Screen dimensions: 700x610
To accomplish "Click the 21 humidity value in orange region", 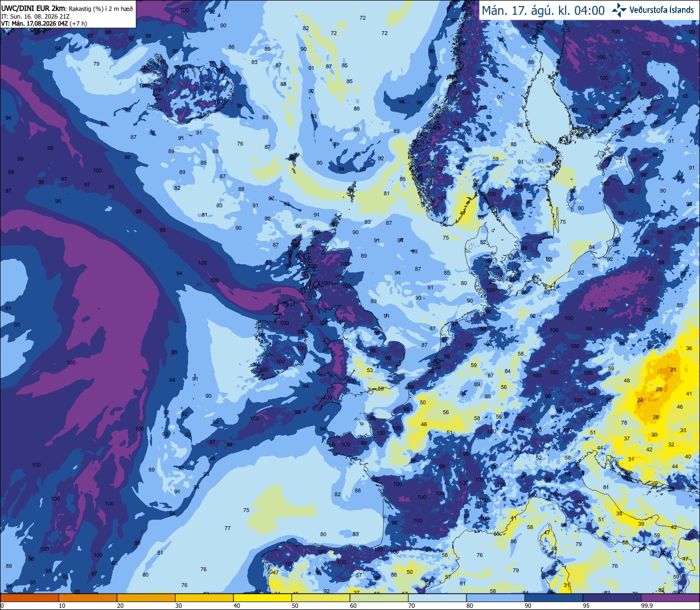I will [673, 370].
